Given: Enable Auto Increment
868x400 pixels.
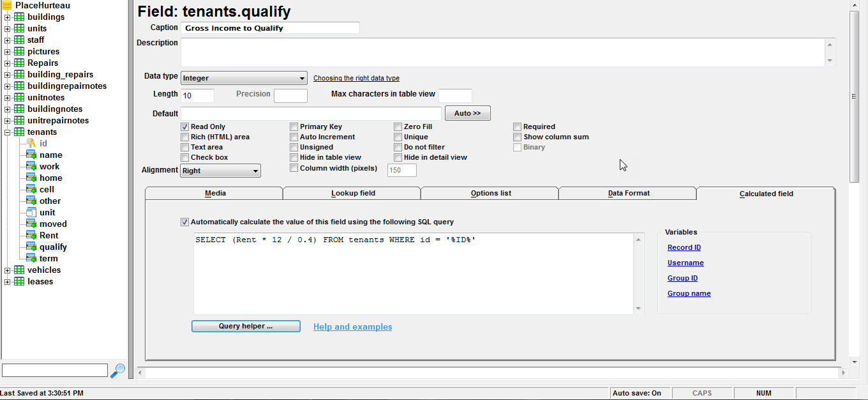Looking at the screenshot, I should click(x=294, y=137).
